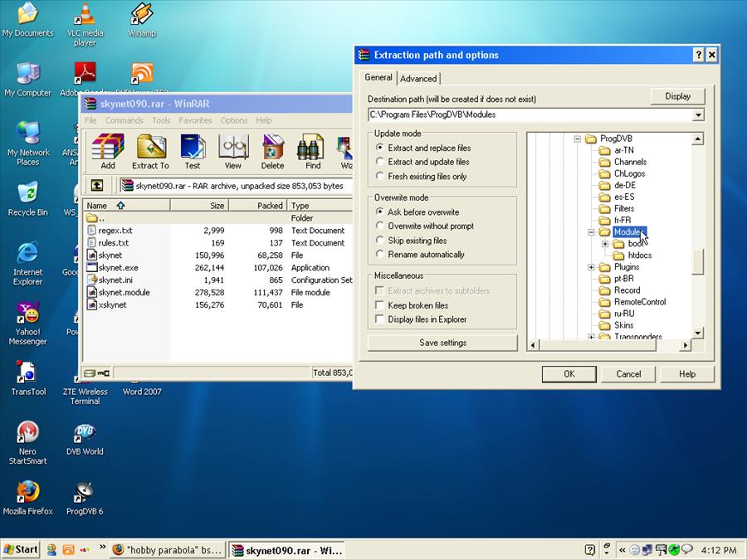
Task: Enable Display files in Explorer checkbox
Action: click(379, 319)
